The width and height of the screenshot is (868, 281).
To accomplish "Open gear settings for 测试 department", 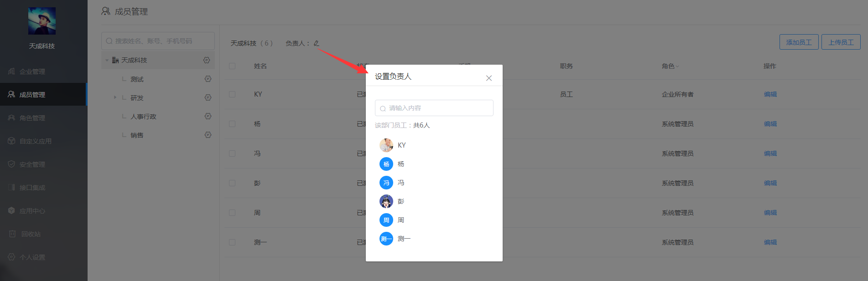I will click(x=208, y=79).
